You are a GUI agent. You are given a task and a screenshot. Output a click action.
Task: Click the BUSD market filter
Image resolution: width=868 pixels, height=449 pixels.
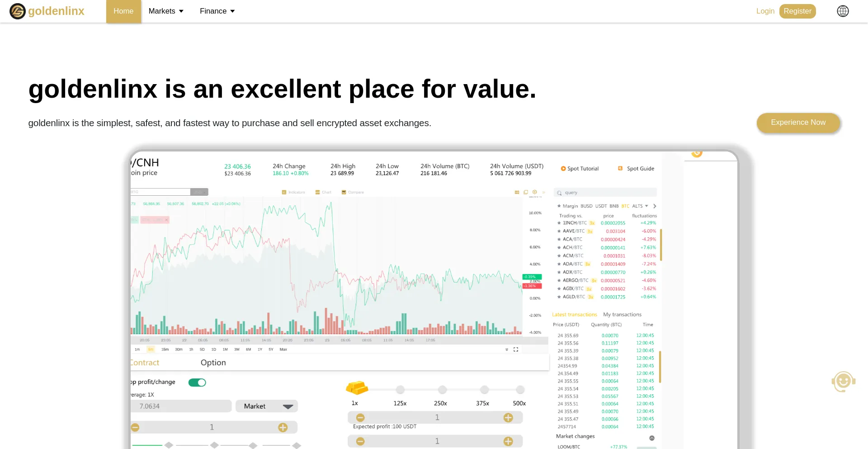(x=586, y=206)
